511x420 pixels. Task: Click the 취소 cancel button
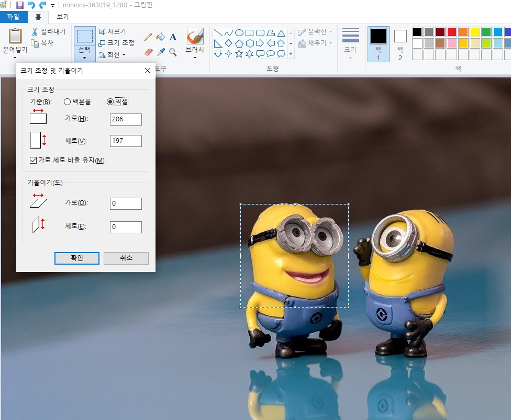click(x=126, y=258)
